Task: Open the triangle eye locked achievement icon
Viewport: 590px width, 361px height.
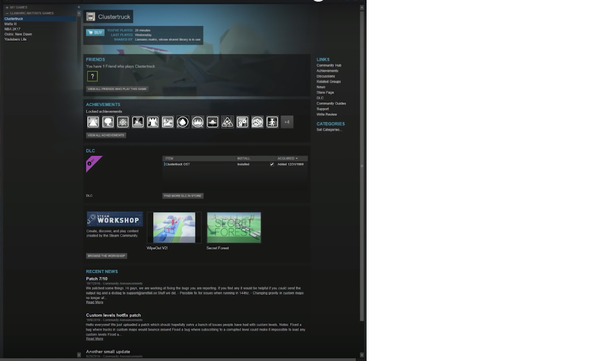Action: [x=227, y=122]
